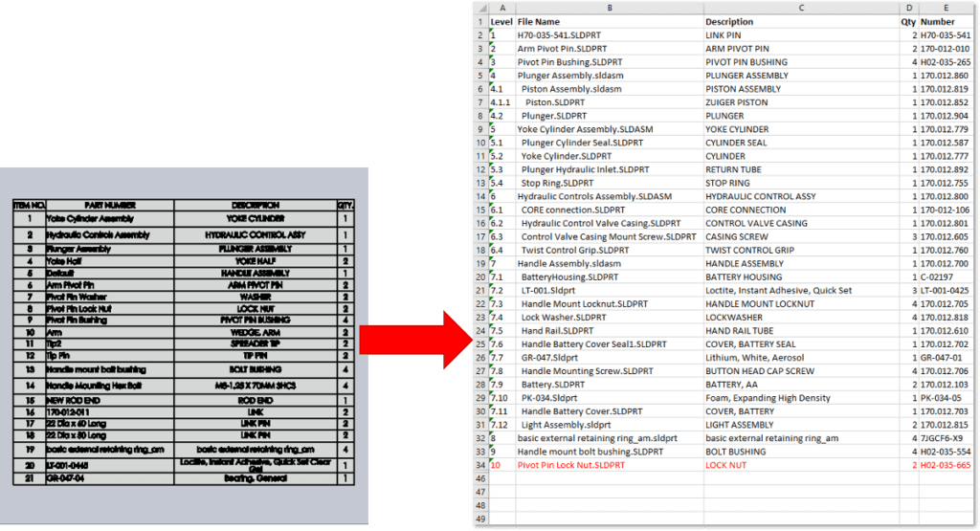Select cell 'Stop Ring.SLDPRT'
The width and height of the screenshot is (980, 531).
click(x=610, y=183)
